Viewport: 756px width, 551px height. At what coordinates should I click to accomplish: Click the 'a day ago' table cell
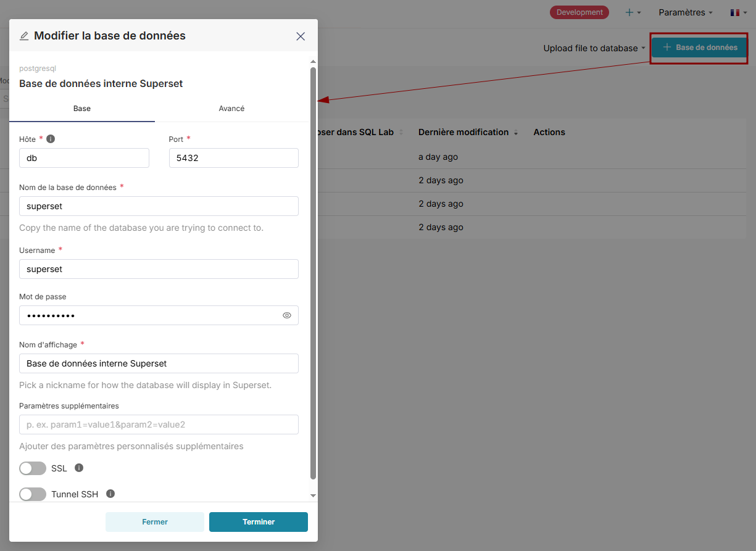[438, 157]
